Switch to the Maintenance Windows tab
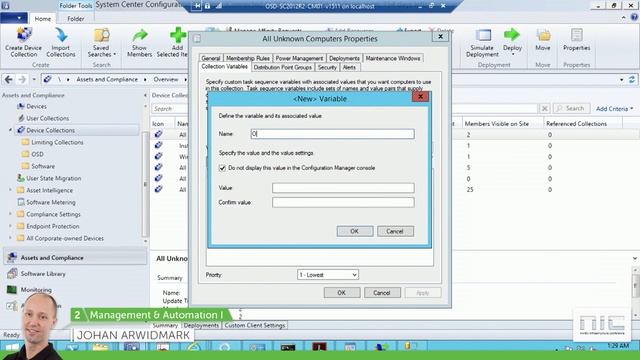The width and height of the screenshot is (640, 360). pos(393,58)
